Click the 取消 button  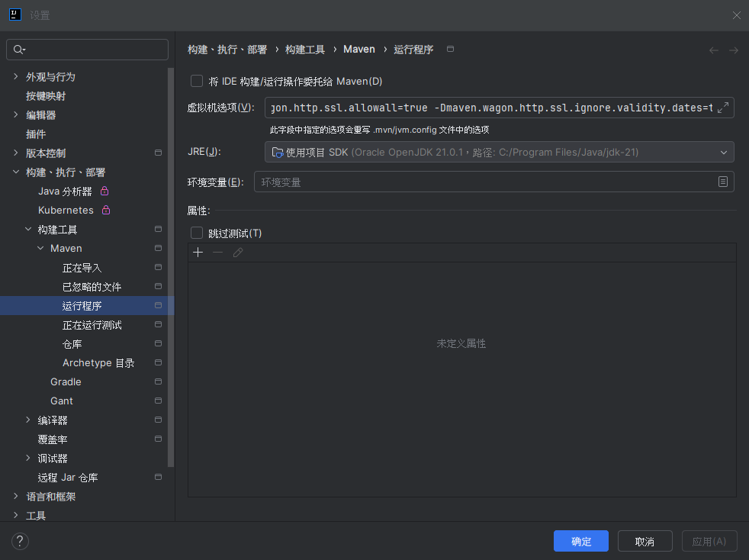pyautogui.click(x=645, y=541)
